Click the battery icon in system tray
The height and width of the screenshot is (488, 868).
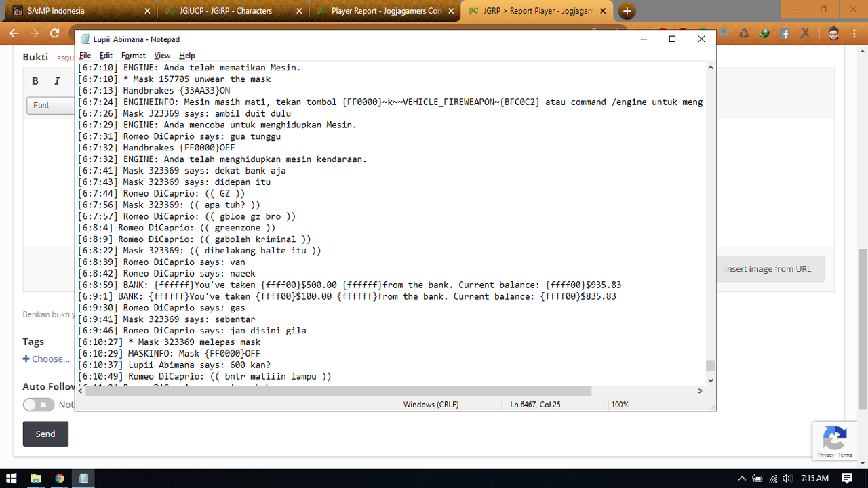tap(757, 479)
